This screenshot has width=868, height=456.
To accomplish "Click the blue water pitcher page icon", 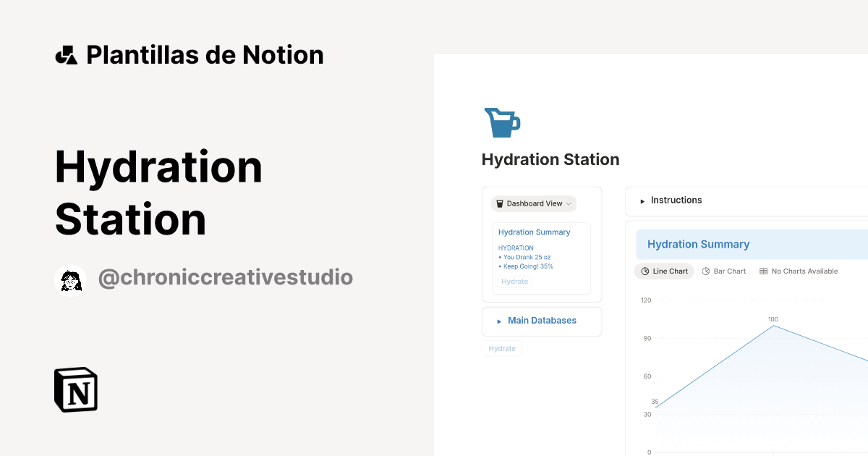I will point(502,121).
